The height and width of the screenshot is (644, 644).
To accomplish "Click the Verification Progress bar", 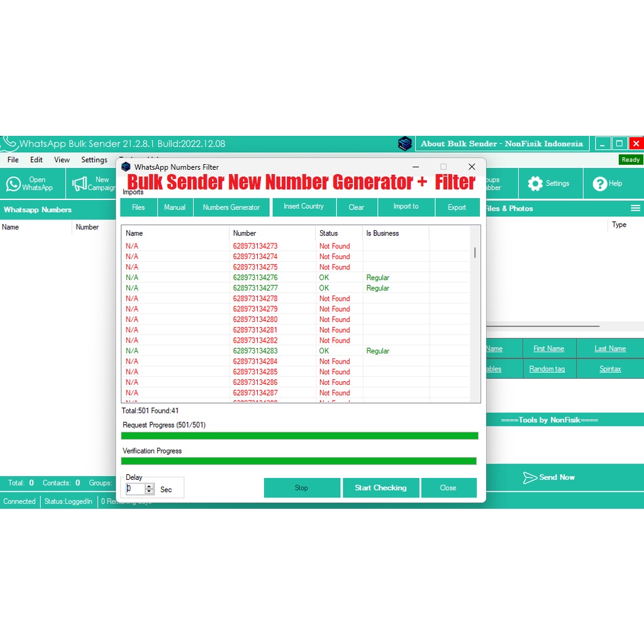I will [x=299, y=461].
